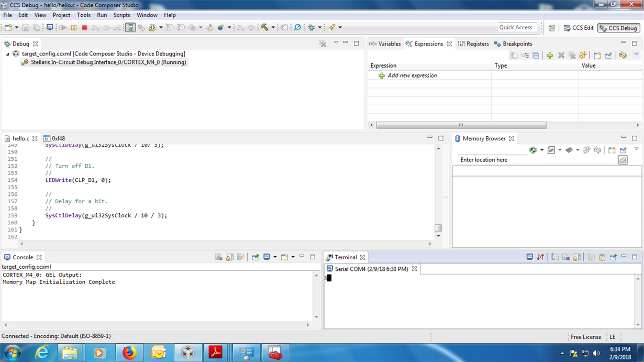The image size is (644, 362).
Task: Collapse target_config.ccxml tree node in Debug view
Action: pos(7,54)
